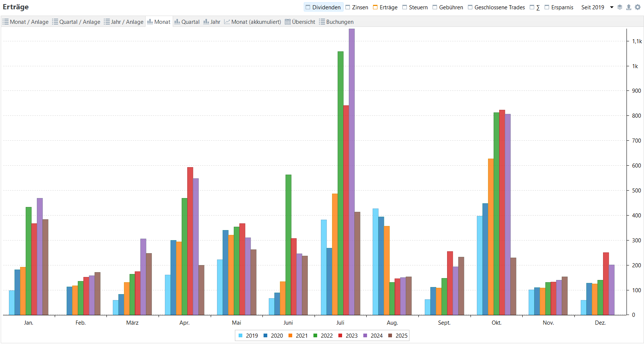Image resolution: width=644 pixels, height=344 pixels.
Task: Click the Dividenden filter button
Action: (323, 7)
